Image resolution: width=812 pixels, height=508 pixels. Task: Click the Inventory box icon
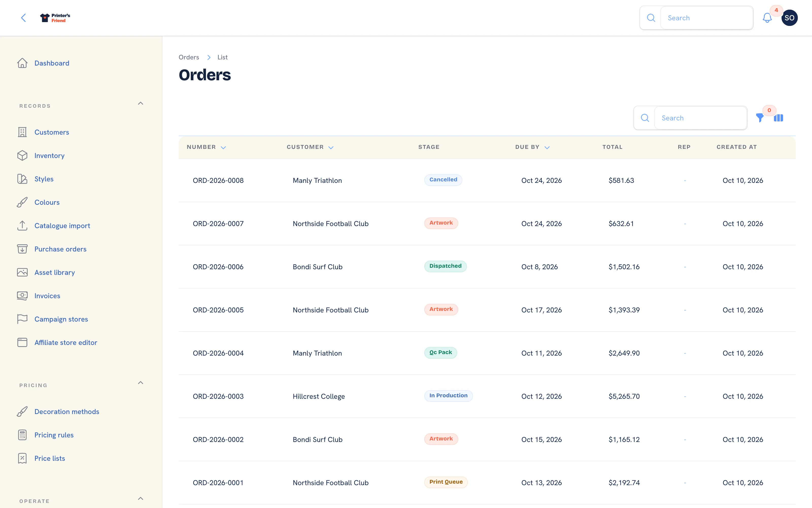[x=22, y=155]
